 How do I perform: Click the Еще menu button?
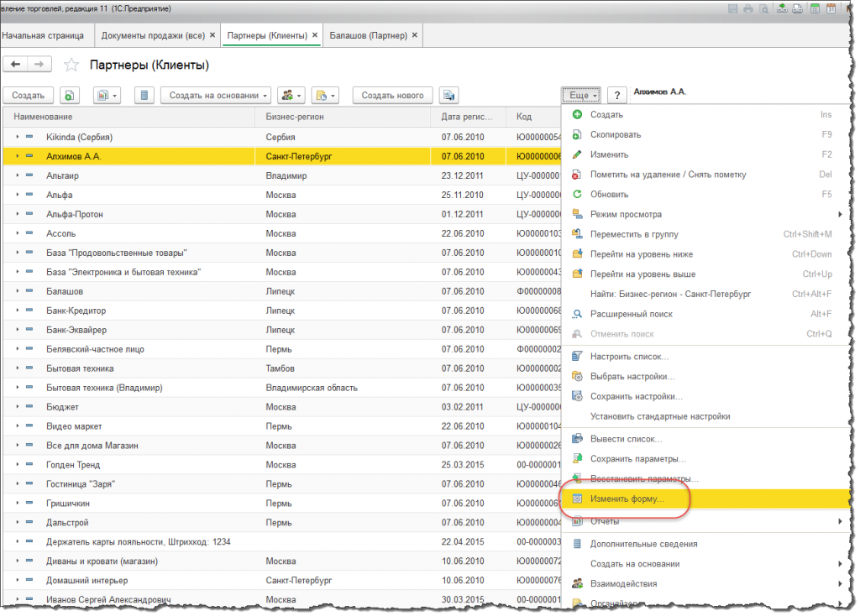click(x=581, y=96)
